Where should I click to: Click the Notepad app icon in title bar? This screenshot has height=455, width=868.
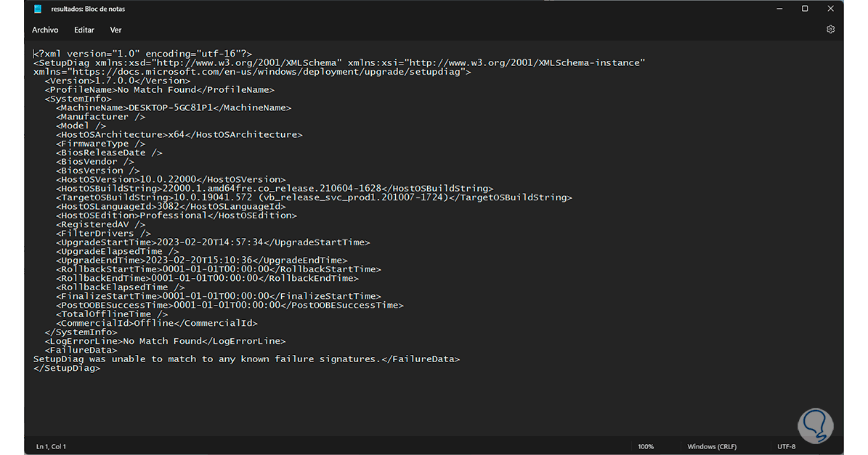coord(37,9)
